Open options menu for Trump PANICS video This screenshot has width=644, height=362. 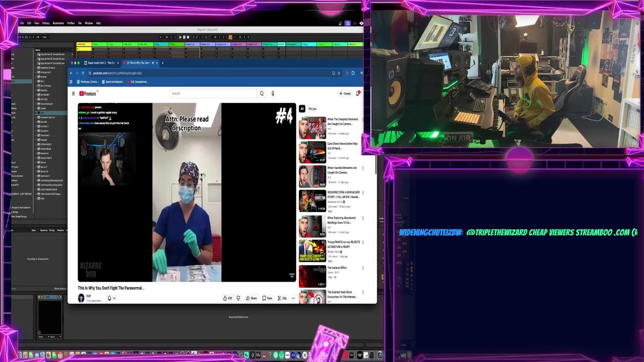click(x=363, y=242)
